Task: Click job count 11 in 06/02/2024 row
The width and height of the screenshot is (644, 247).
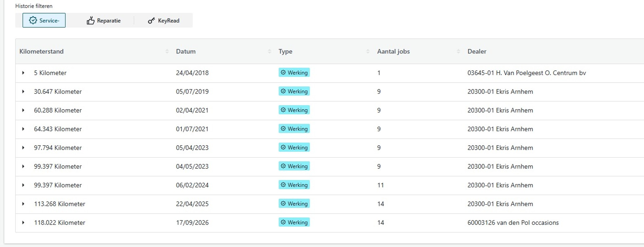Action: (380, 185)
